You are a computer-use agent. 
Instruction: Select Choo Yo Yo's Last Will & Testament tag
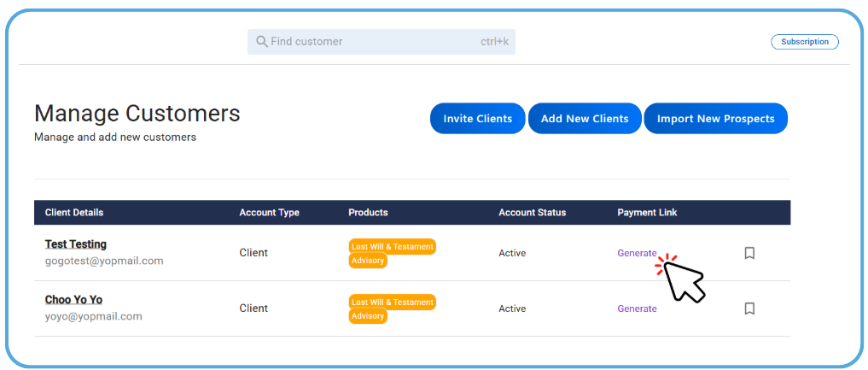[x=392, y=302]
